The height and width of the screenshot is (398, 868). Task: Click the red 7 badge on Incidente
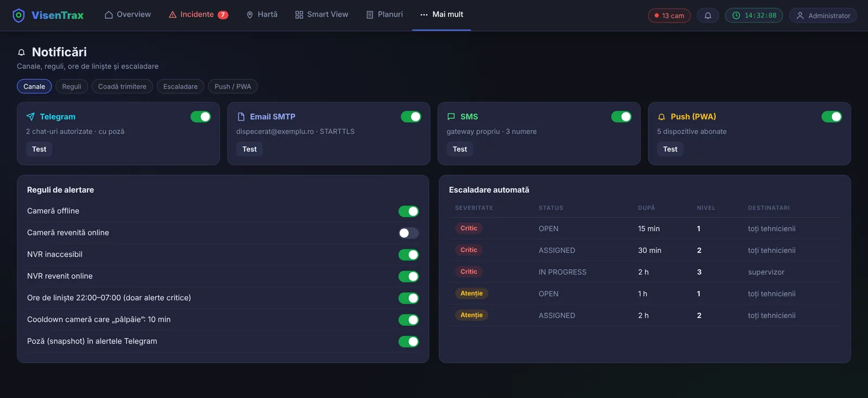point(223,15)
